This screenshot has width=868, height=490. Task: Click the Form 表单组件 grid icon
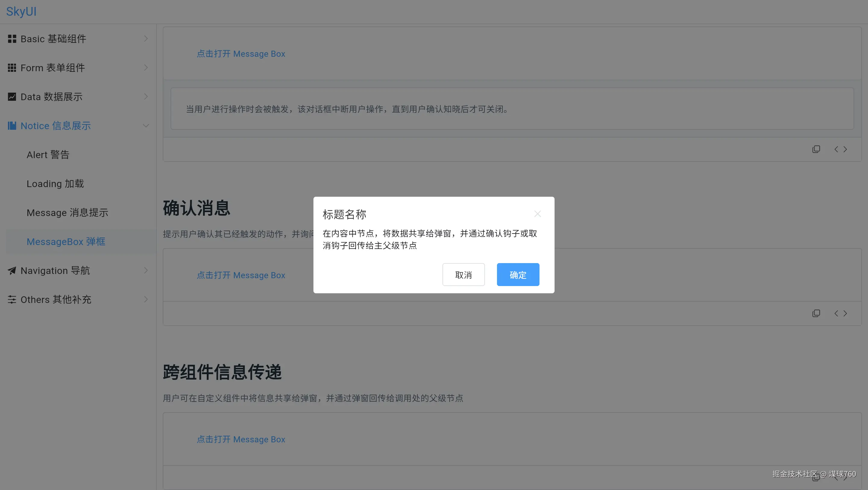pos(12,68)
